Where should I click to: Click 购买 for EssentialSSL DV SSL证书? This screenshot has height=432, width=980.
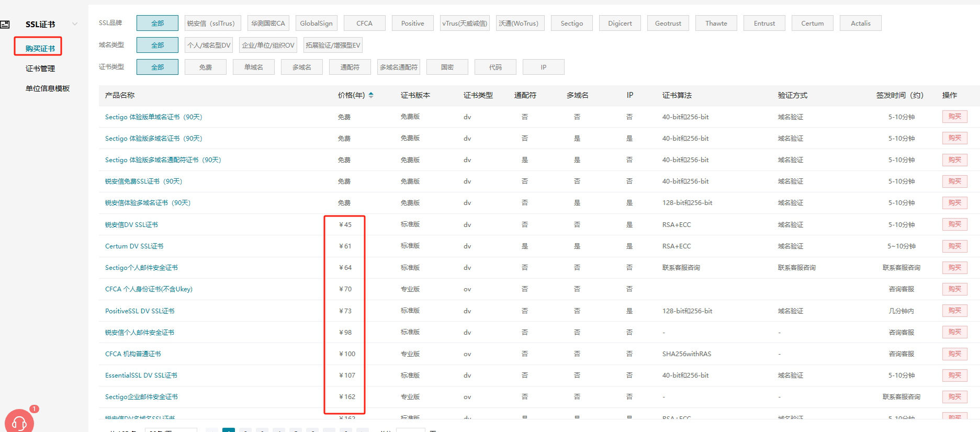[954, 375]
